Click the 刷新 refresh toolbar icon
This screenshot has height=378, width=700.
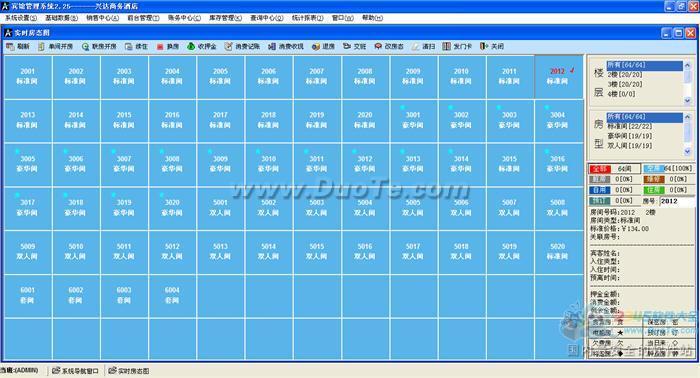pos(10,46)
